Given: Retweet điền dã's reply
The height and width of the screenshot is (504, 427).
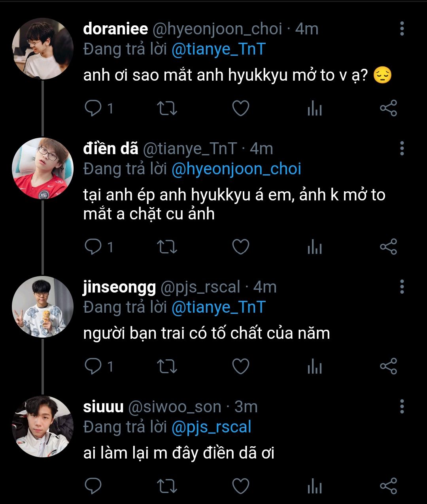Looking at the screenshot, I should click(x=167, y=247).
